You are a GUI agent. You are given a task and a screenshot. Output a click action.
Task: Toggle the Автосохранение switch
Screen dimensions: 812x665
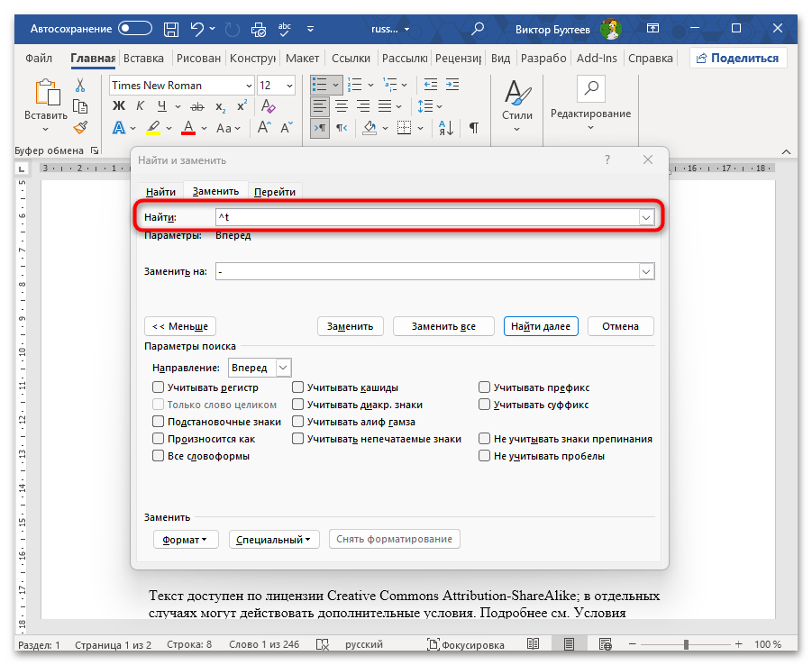pos(135,29)
